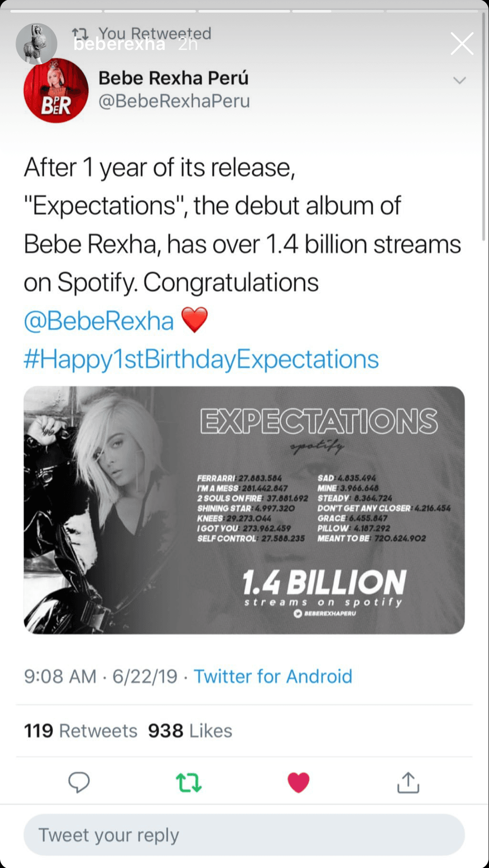Click the Bebe Rexha Perú display name
Viewport: 489px width, 868px height.
point(173,78)
